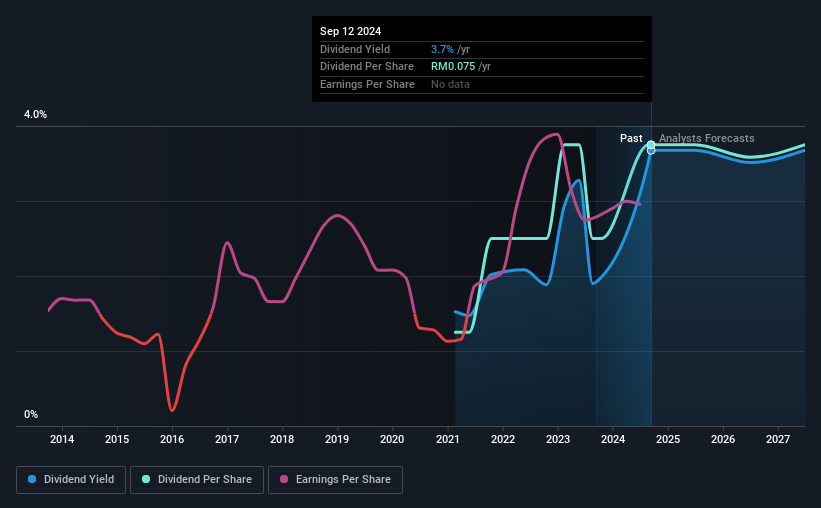Click the No data earnings value
The width and height of the screenshot is (821, 508).
pyautogui.click(x=450, y=84)
